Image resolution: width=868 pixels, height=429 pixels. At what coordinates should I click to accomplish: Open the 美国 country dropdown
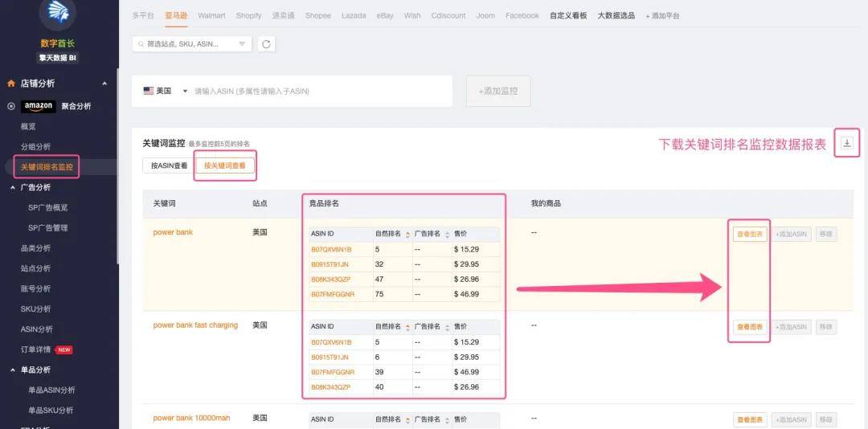(x=166, y=91)
